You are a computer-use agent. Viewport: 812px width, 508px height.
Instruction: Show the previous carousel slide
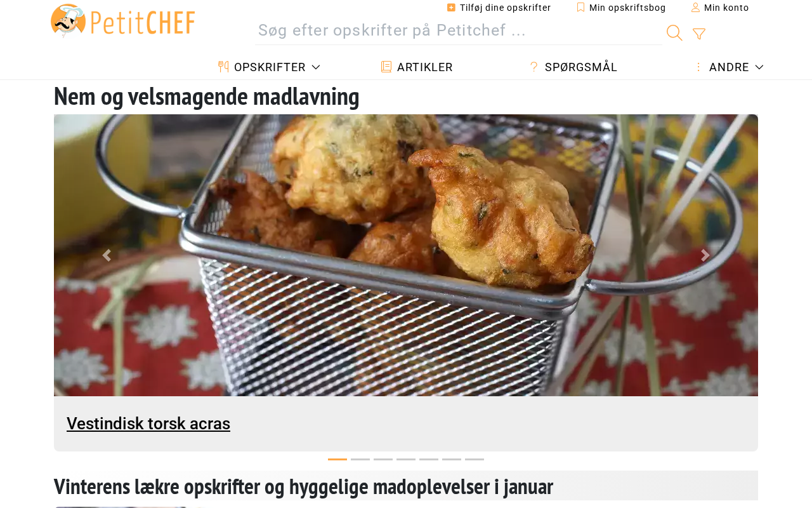pos(107,255)
